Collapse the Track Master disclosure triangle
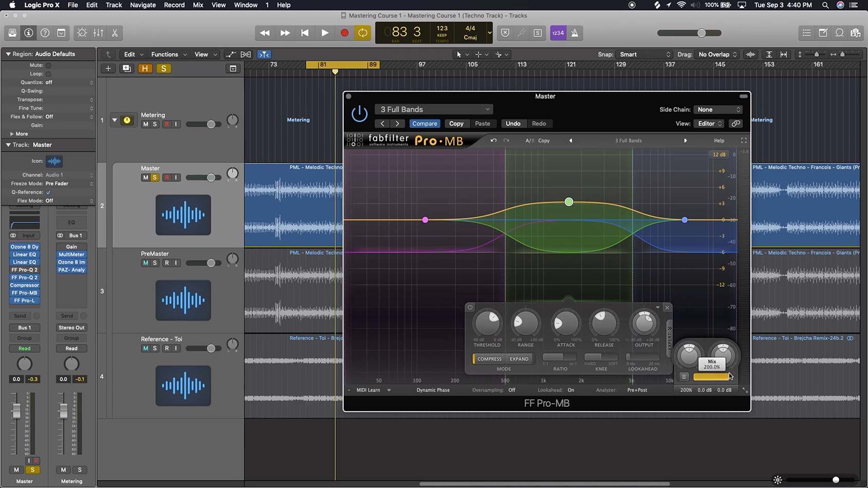 pyautogui.click(x=8, y=145)
